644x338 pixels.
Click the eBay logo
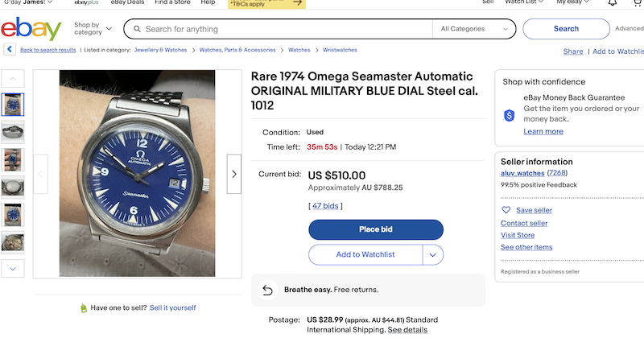[x=31, y=30]
